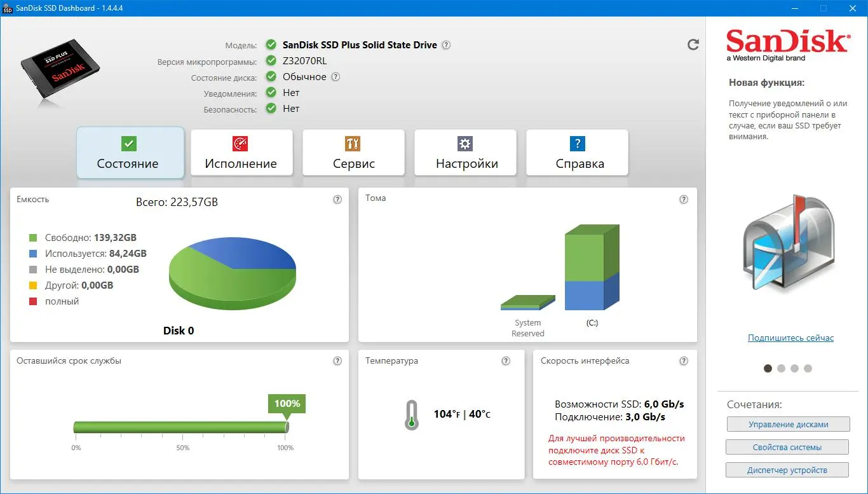Click the red 6,0 Гбит/с port warning text
Viewport: 868px width, 494px height.
616,450
